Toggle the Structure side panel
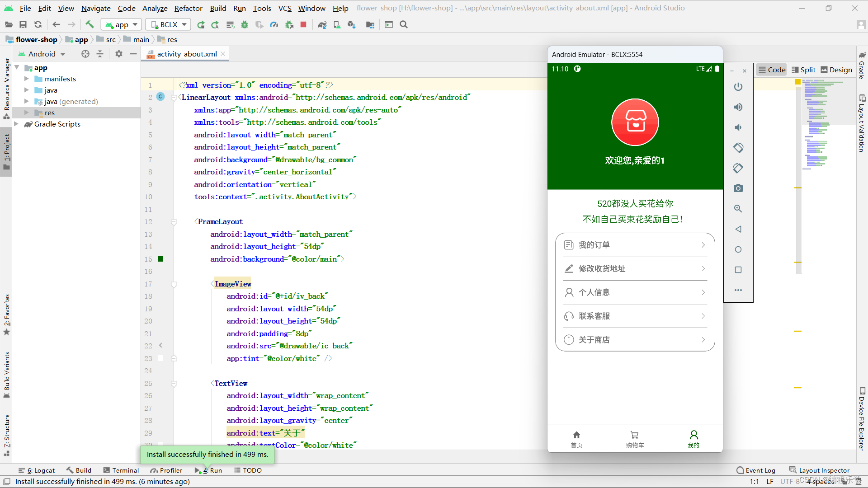868x488 pixels. point(6,435)
